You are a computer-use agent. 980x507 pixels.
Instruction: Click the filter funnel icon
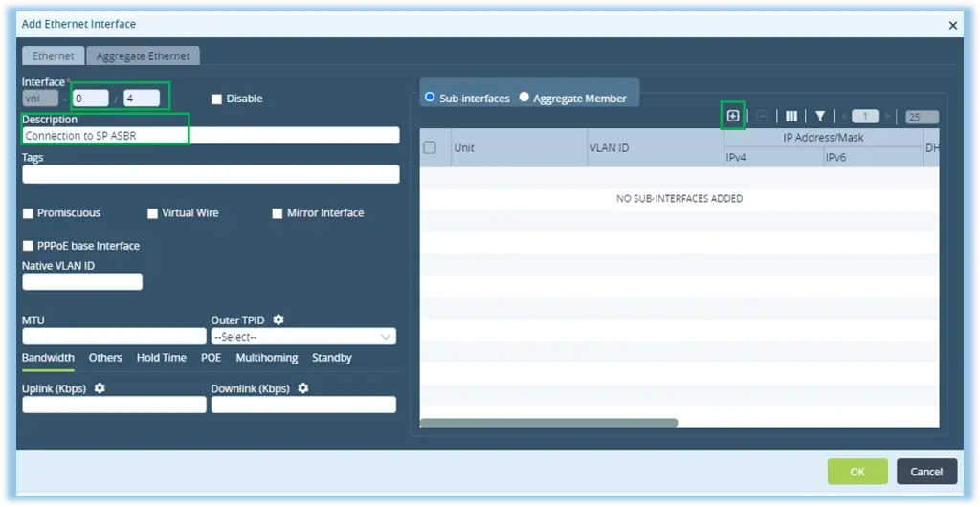click(x=820, y=117)
